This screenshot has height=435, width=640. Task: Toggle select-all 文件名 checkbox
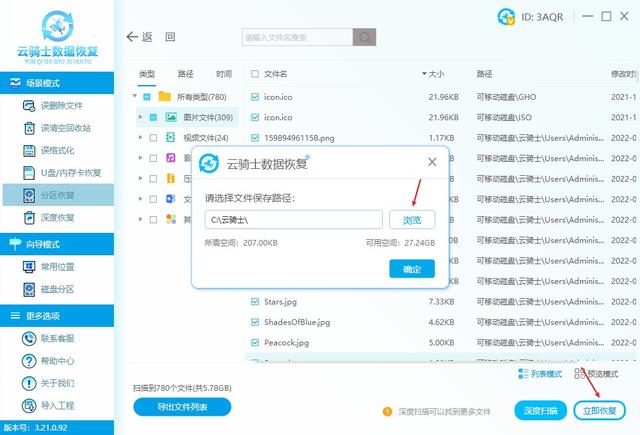(x=255, y=74)
